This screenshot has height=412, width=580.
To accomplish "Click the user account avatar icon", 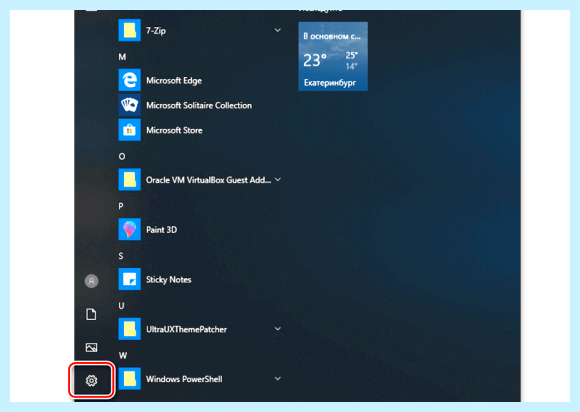I will (91, 281).
